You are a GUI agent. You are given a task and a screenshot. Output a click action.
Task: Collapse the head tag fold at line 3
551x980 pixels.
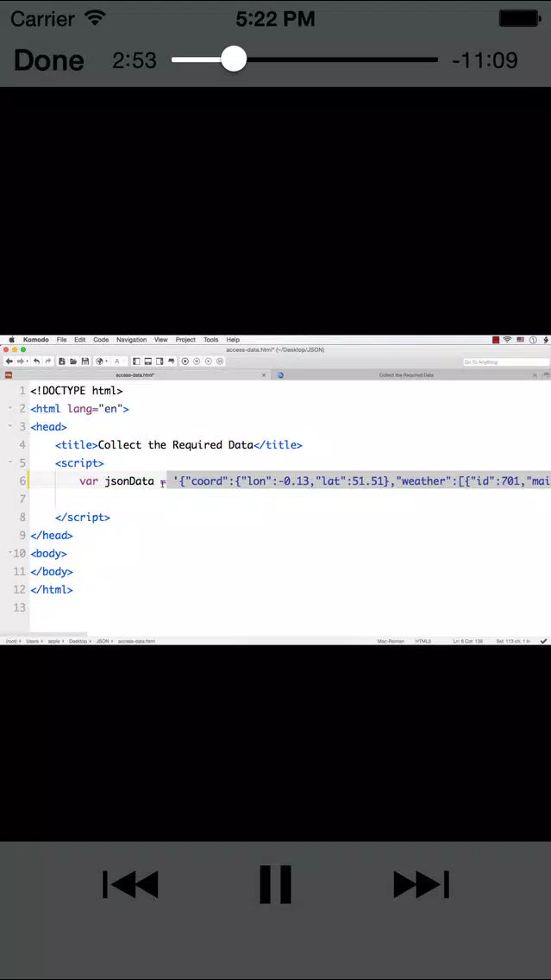pos(10,426)
